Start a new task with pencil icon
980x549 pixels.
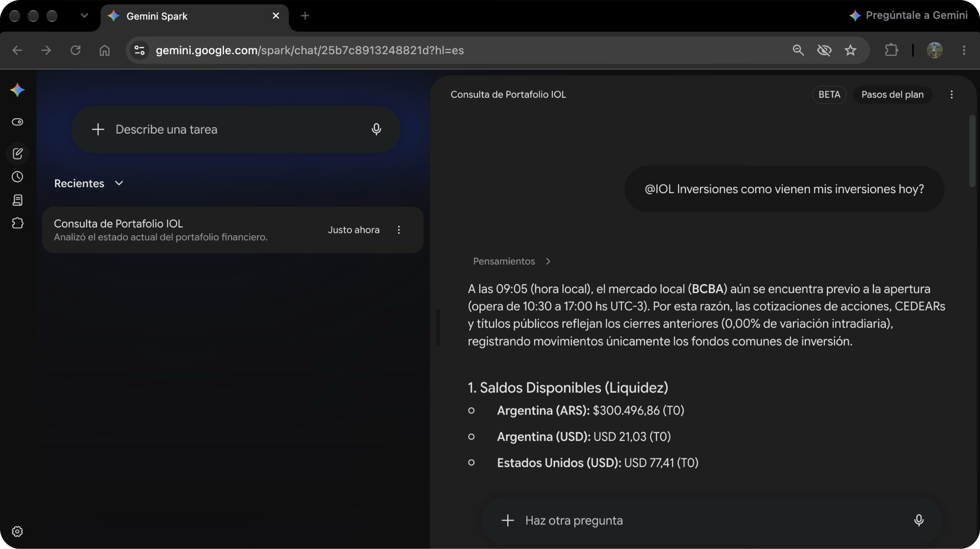pos(18,154)
